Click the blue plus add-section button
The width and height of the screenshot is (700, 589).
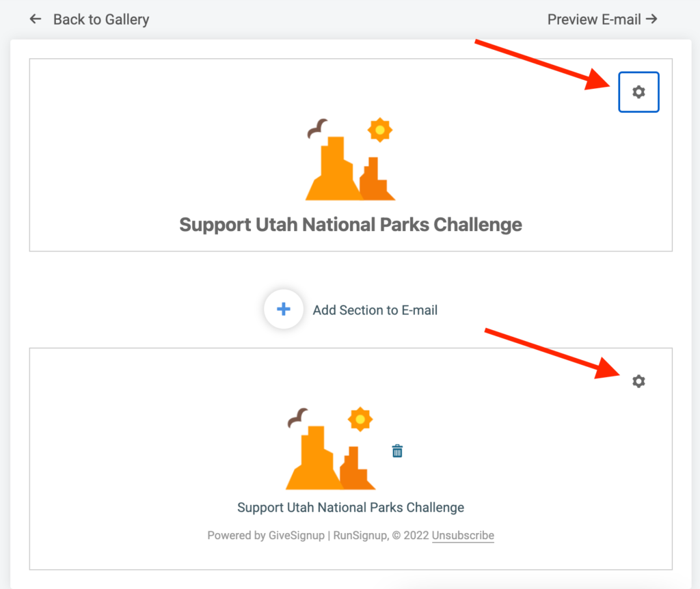tap(284, 310)
